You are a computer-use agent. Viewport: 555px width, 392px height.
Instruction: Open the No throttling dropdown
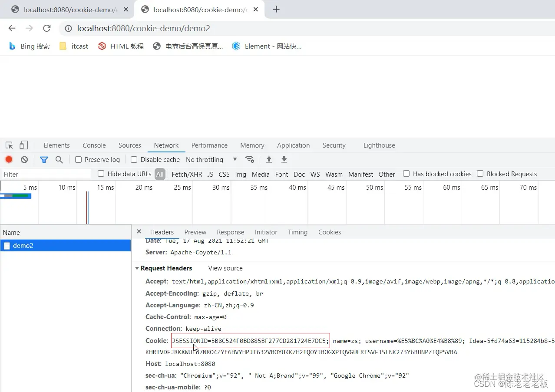point(211,160)
